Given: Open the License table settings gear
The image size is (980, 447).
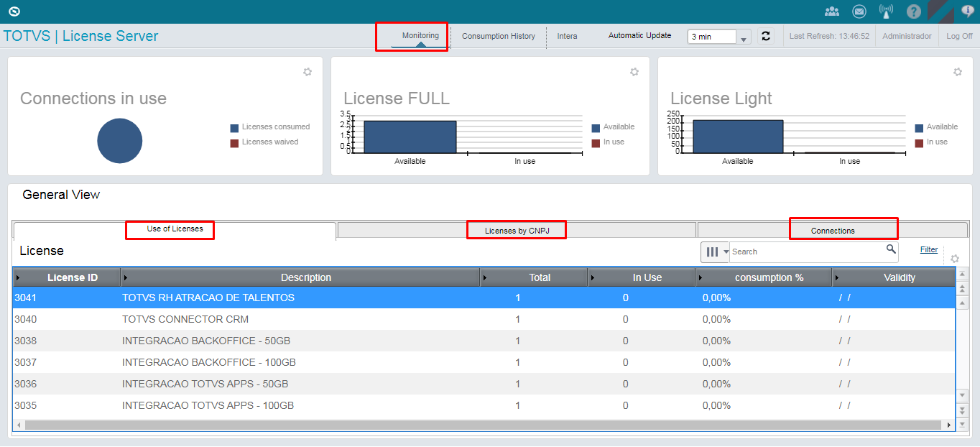Looking at the screenshot, I should [955, 259].
